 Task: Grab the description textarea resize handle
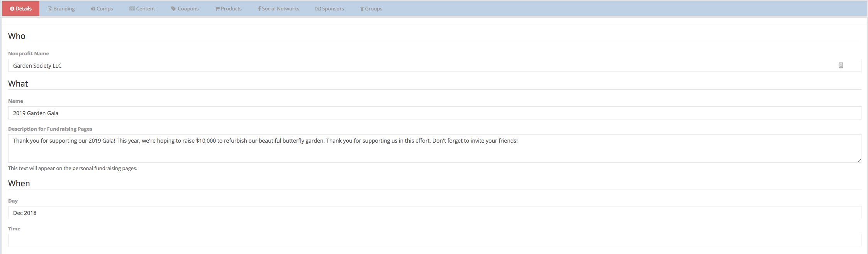point(859,160)
